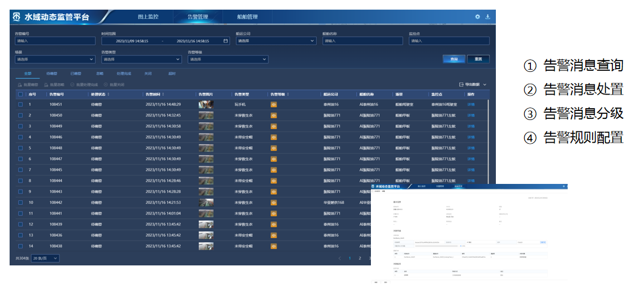Select row checkbox for alarm 108442
644x292 pixels.
click(20, 203)
